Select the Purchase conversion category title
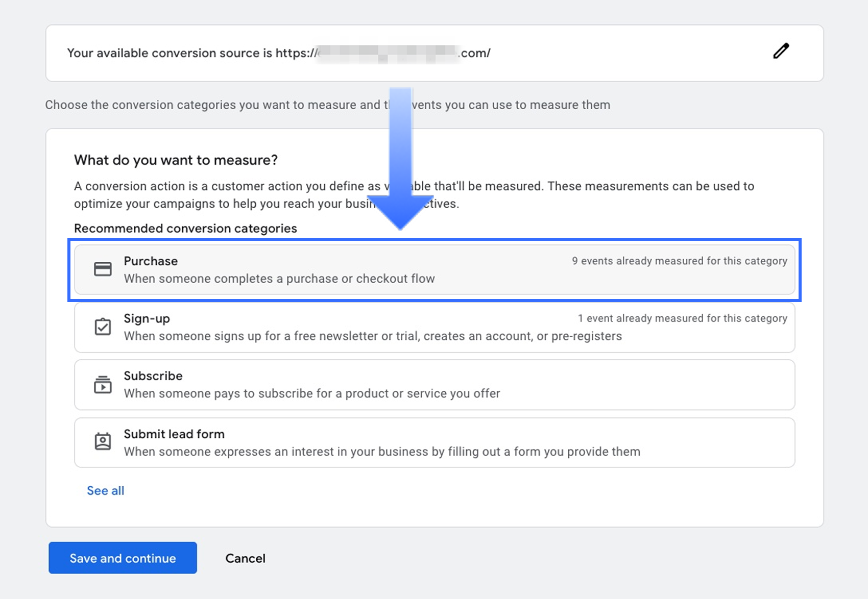This screenshot has height=599, width=868. 151,261
